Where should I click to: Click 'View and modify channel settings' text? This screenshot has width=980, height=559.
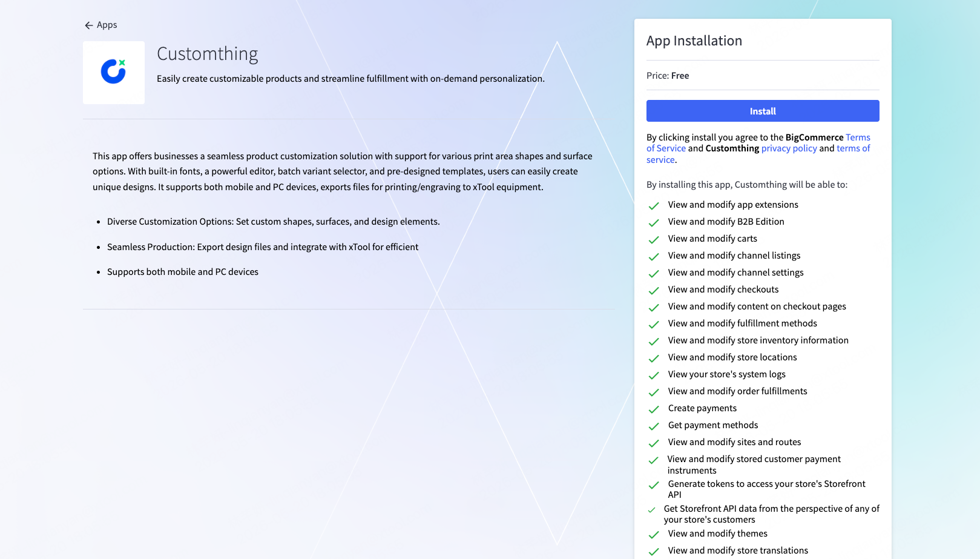[736, 273]
